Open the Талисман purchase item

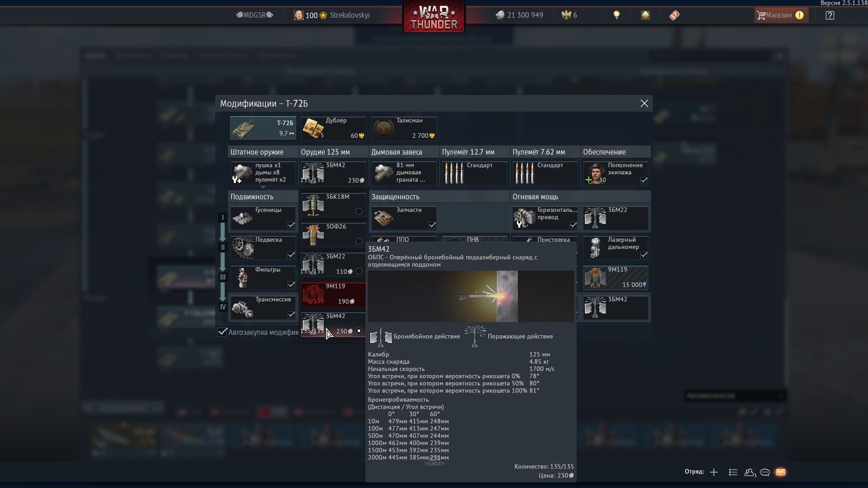(x=404, y=128)
